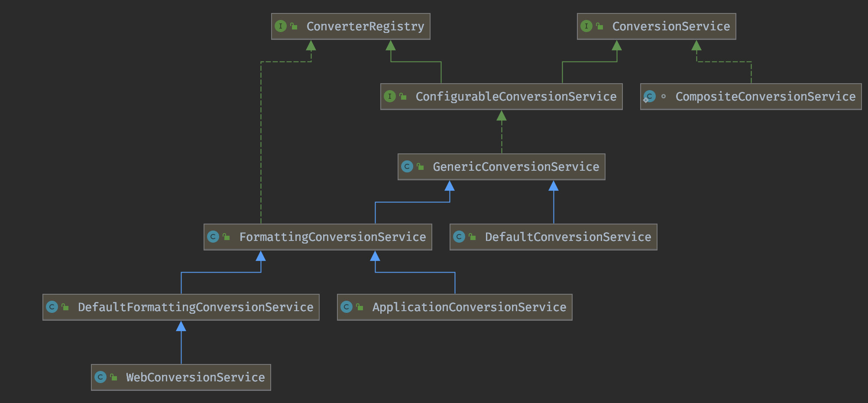Select the ConverterRegistry label text
The height and width of the screenshot is (403, 868).
[366, 26]
